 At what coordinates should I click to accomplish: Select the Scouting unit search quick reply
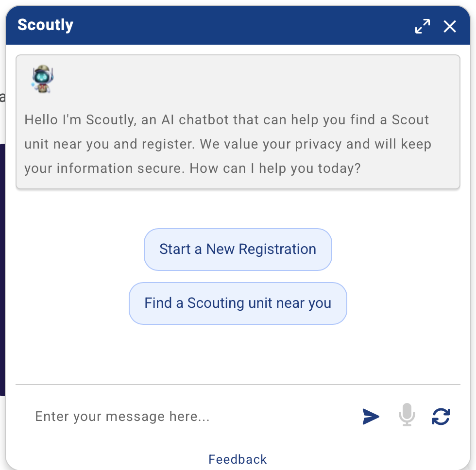click(x=238, y=303)
